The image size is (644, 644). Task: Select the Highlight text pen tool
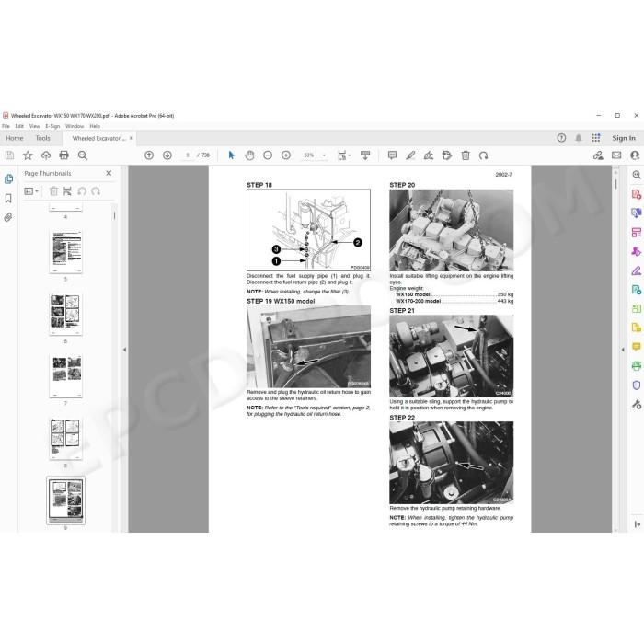[410, 155]
